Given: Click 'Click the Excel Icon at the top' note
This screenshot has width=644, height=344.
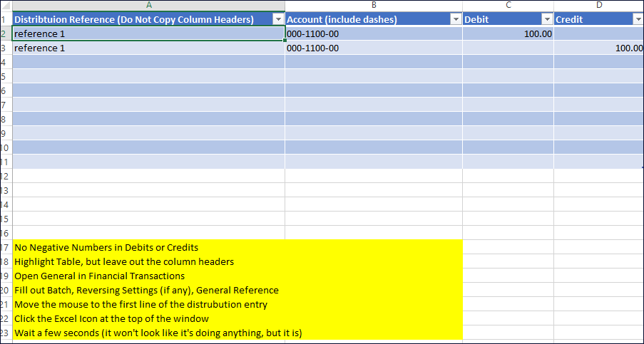Looking at the screenshot, I should tap(111, 318).
